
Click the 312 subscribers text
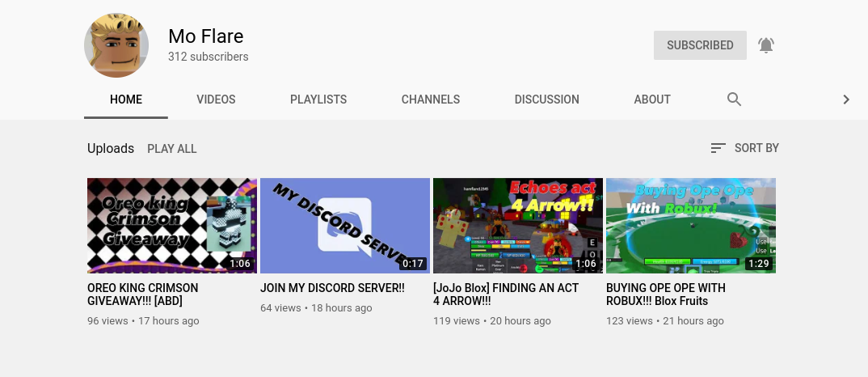(209, 57)
